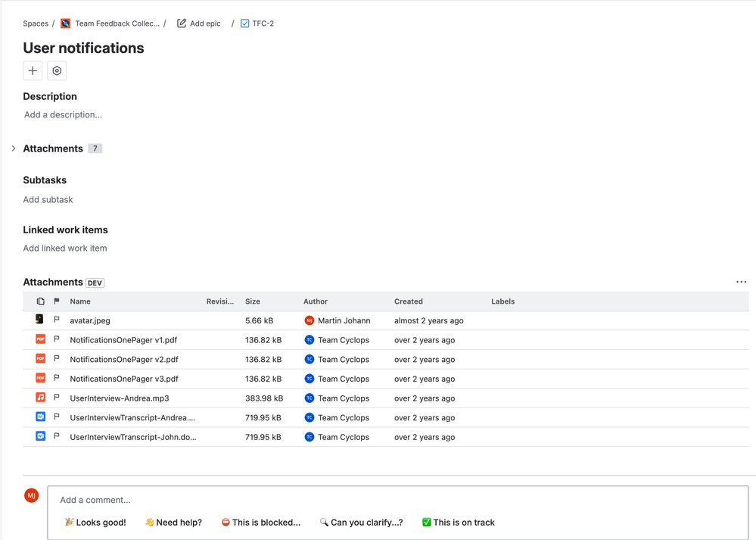Image resolution: width=756 pixels, height=540 pixels.
Task: Open NotificationsOnePager v3.pdf file name
Action: tap(124, 379)
